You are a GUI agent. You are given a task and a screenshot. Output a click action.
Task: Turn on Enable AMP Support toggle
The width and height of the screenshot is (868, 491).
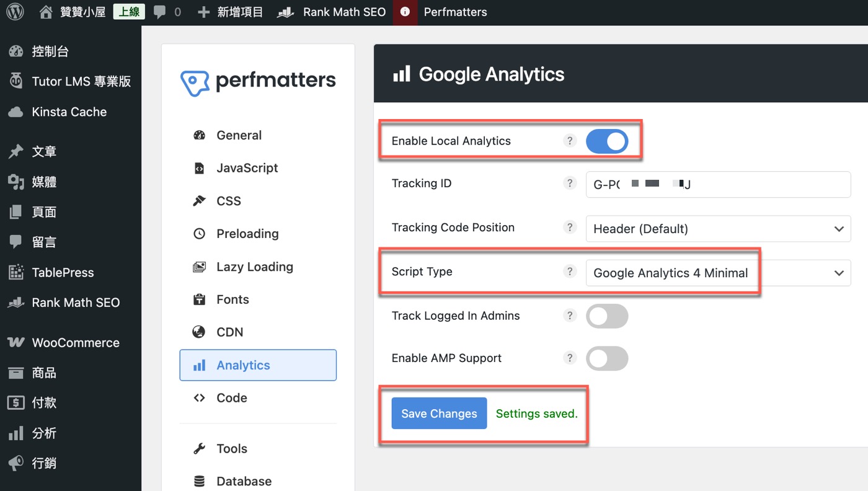[607, 358]
